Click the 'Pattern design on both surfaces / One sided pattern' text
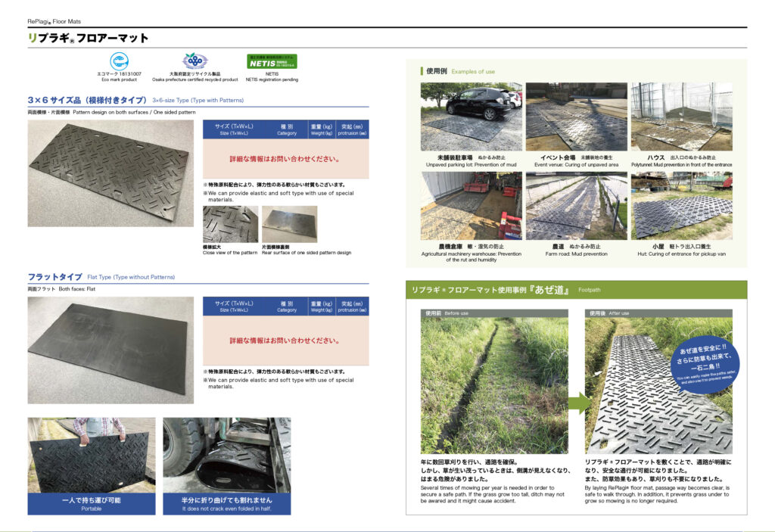 click(134, 112)
